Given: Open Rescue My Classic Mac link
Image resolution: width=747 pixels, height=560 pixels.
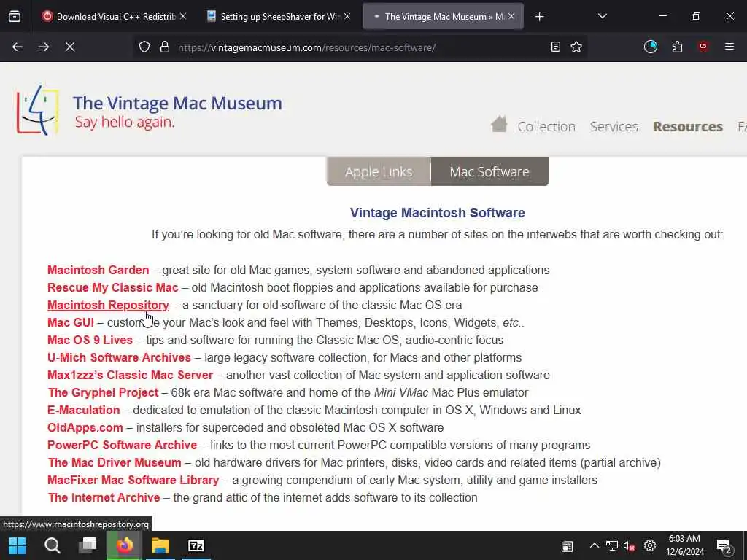Looking at the screenshot, I should [x=112, y=287].
